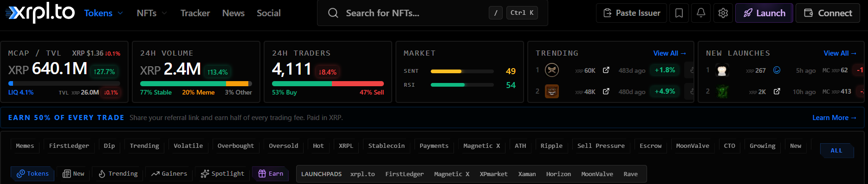Select the Dip category tag
This screenshot has width=868, height=184.
click(x=110, y=146)
